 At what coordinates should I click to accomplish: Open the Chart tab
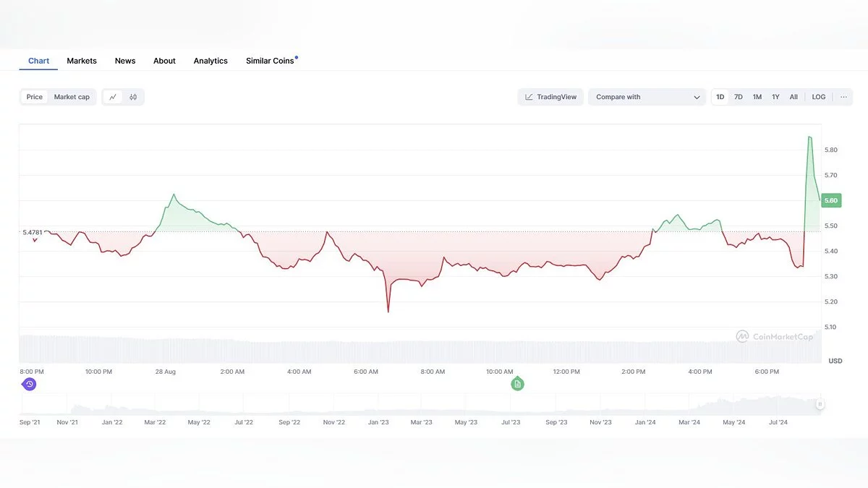(38, 61)
